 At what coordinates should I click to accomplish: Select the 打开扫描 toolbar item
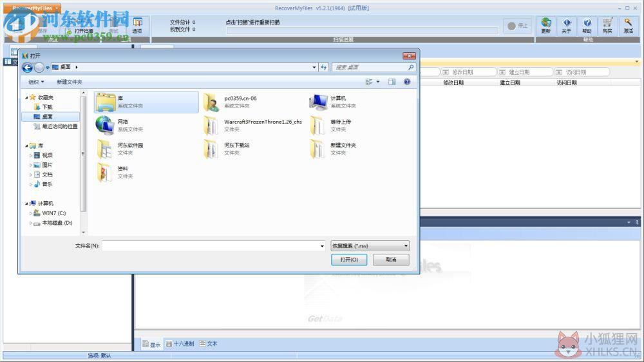pos(79,31)
